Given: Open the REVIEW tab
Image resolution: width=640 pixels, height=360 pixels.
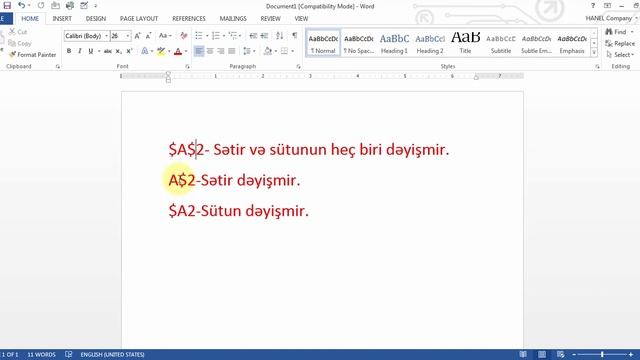Looking at the screenshot, I should (270, 18).
